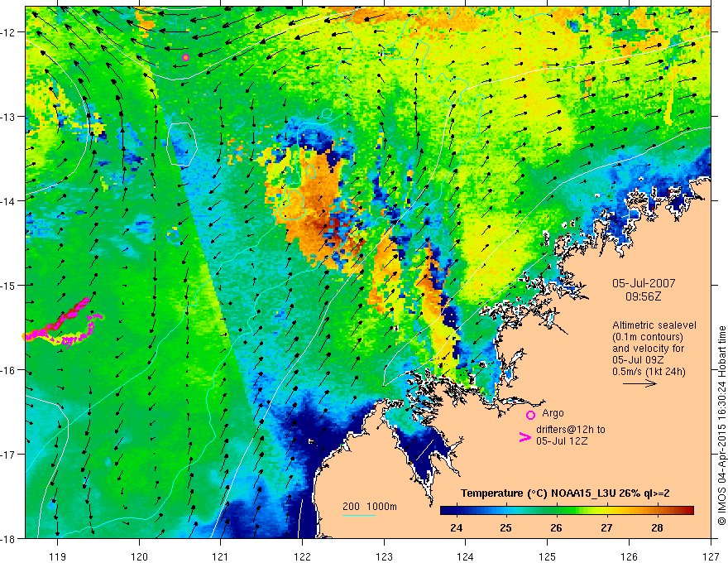Click longitude label '126' on the x-axis

point(629,556)
